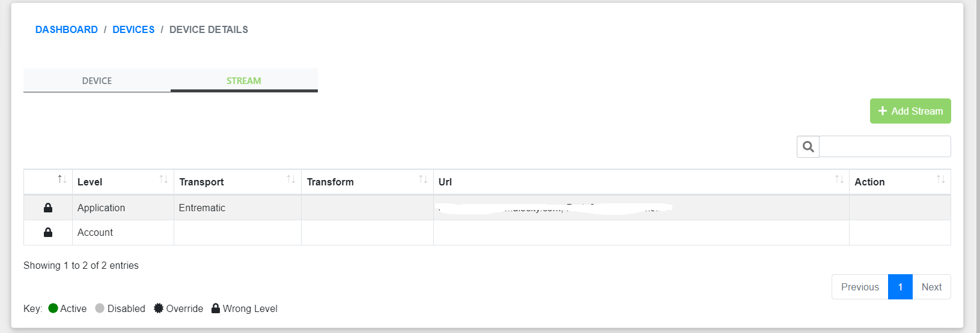The width and height of the screenshot is (980, 333).
Task: Open the Dashboard breadcrumb link
Action: (67, 29)
